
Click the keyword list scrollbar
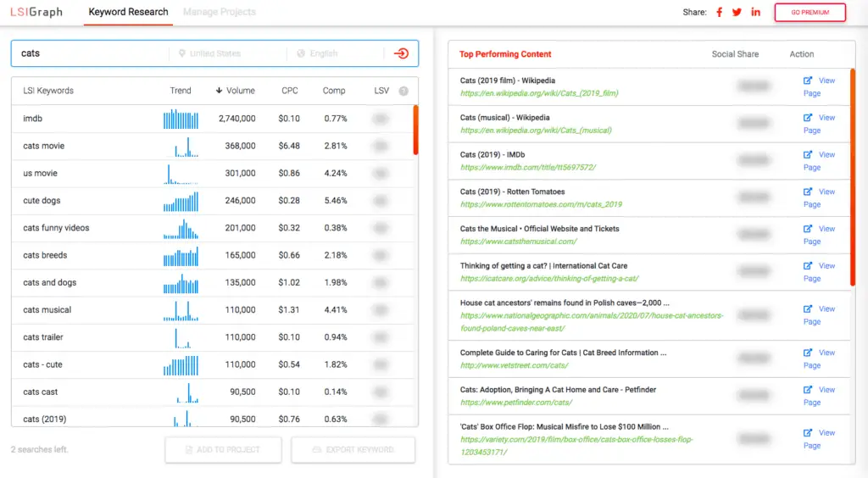pos(415,130)
